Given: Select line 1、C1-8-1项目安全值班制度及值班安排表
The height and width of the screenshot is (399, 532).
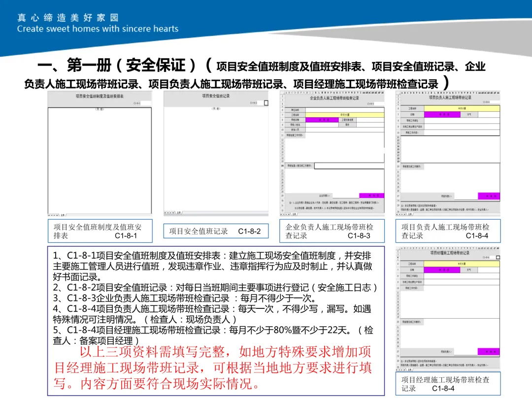Looking at the screenshot, I should [x=212, y=266].
